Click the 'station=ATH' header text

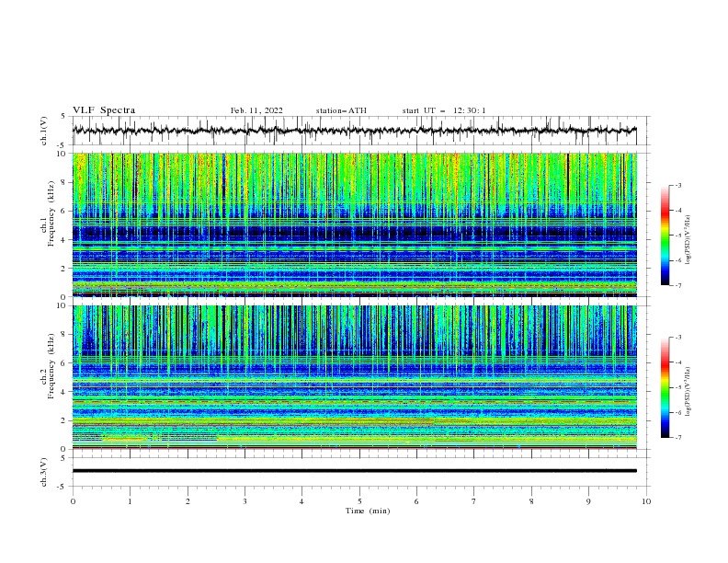coord(341,110)
